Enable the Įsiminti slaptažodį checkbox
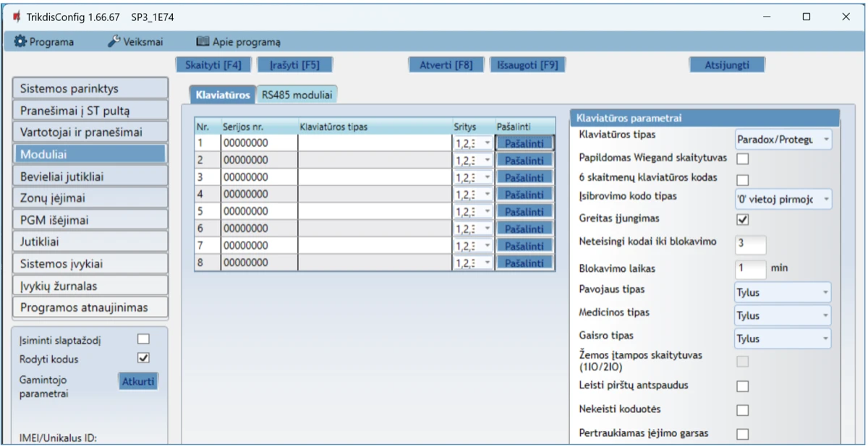The image size is (868, 447). [x=143, y=339]
